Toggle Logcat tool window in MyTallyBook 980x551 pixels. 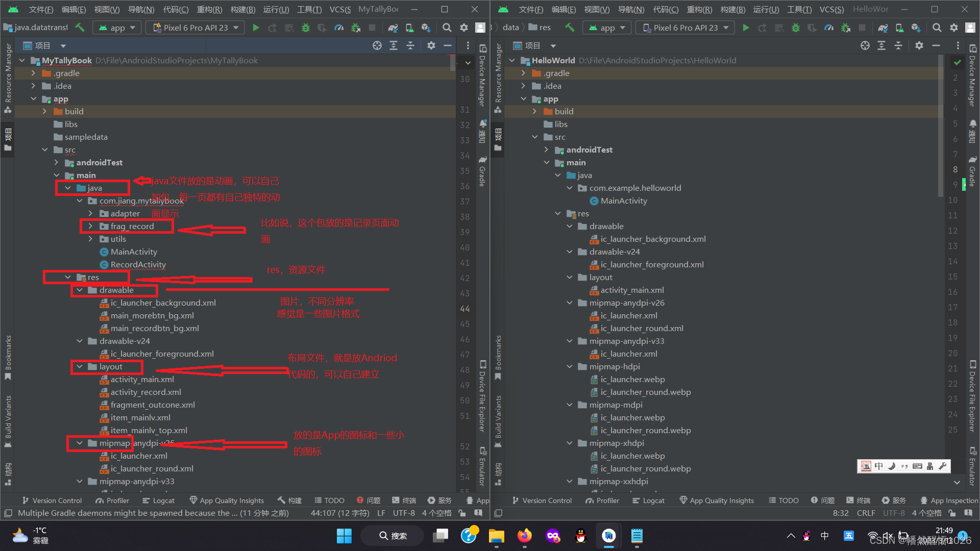tap(158, 500)
